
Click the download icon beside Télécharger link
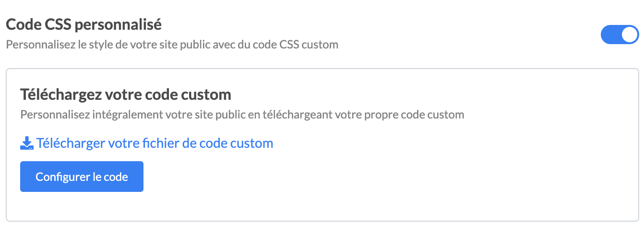click(27, 143)
